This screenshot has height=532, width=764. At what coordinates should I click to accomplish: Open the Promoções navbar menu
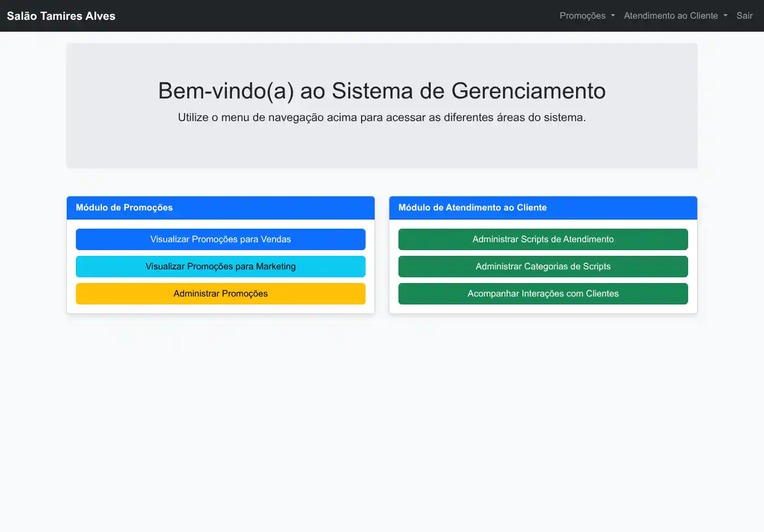pyautogui.click(x=582, y=16)
